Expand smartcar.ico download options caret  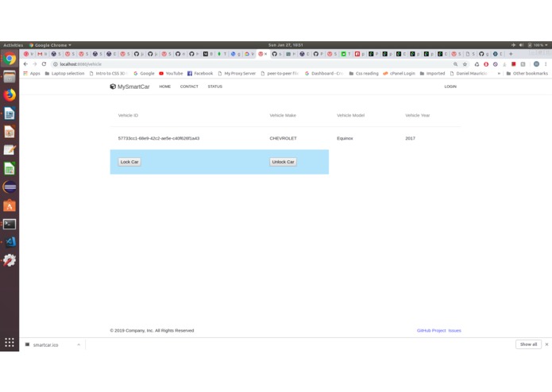(x=79, y=345)
